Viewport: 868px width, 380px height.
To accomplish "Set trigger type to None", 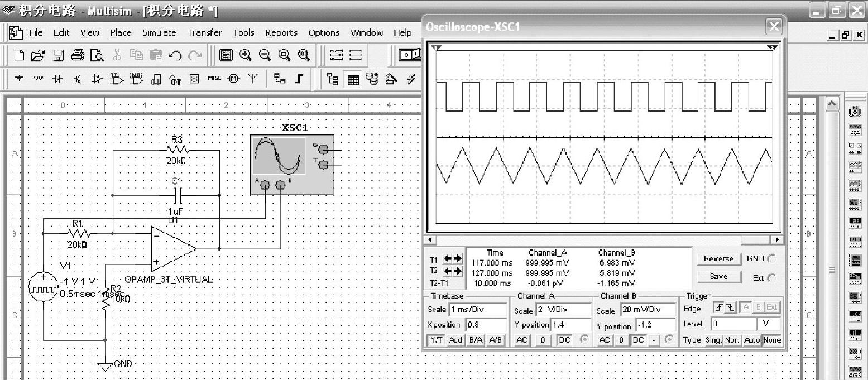I will pos(772,340).
